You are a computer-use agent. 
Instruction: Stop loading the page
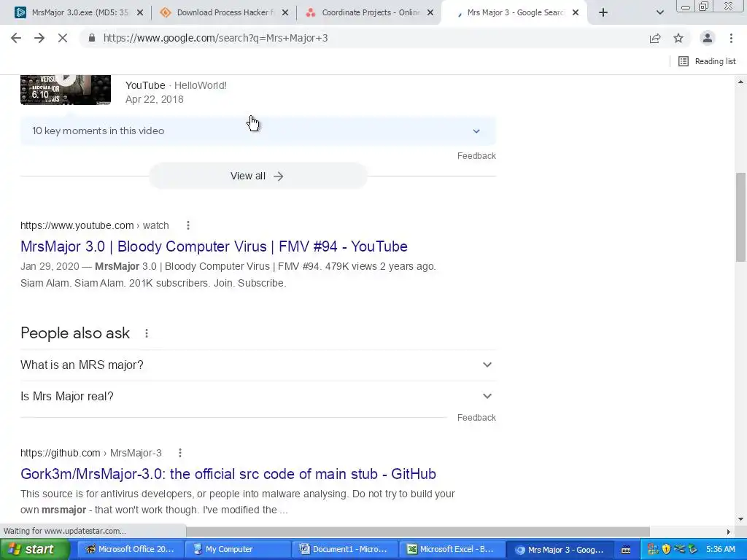pos(63,38)
